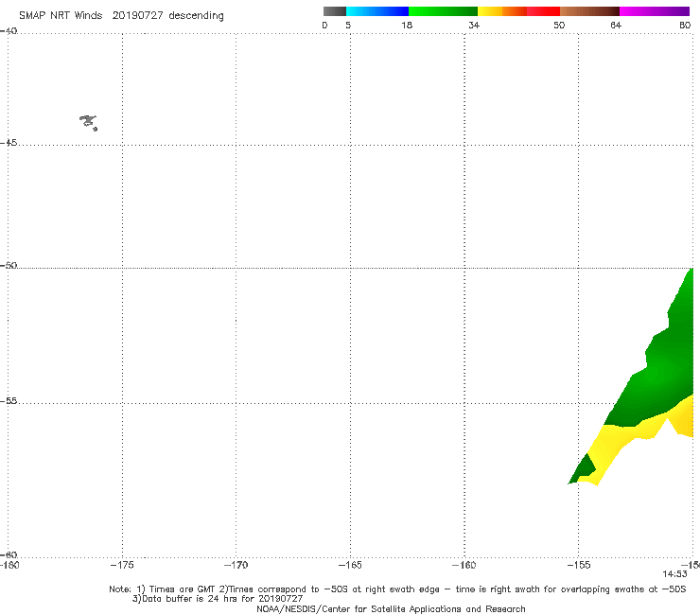Click the longitude label '-155'
700x615 pixels.
pyautogui.click(x=579, y=565)
